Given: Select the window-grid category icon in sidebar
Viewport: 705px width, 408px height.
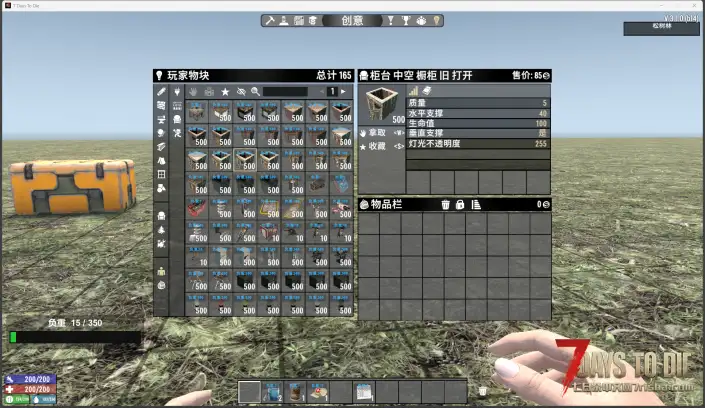Looking at the screenshot, I should tap(161, 175).
